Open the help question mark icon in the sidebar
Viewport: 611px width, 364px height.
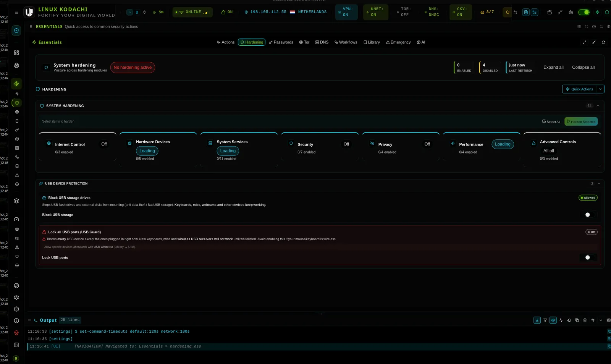(x=16, y=309)
